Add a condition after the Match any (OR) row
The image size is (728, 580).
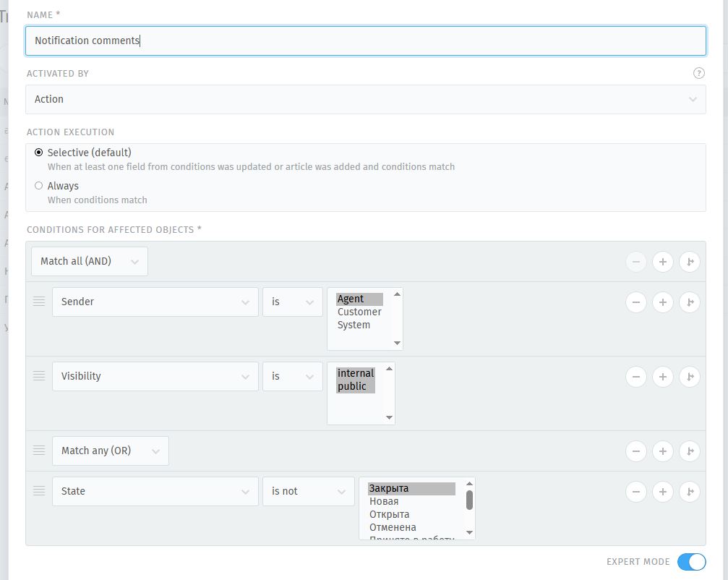coord(662,451)
